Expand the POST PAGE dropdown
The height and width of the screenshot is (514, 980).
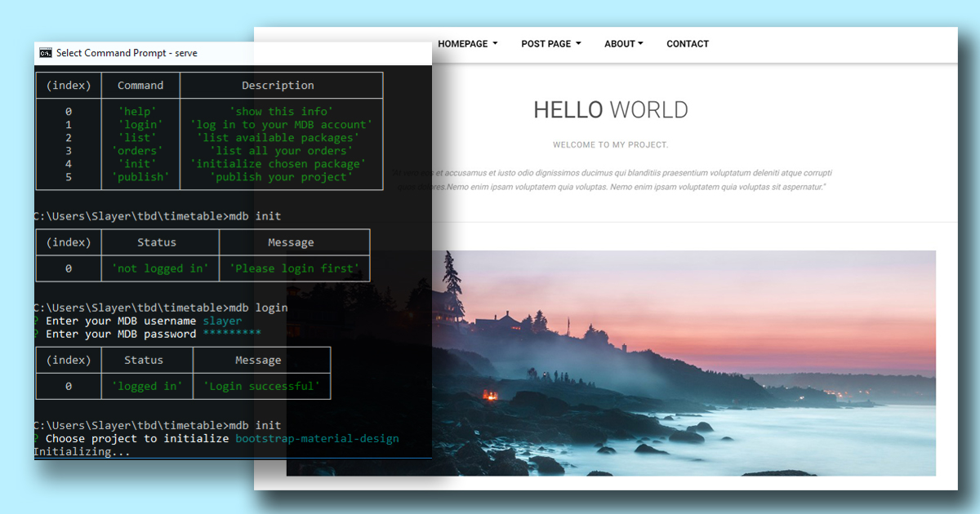coord(551,44)
